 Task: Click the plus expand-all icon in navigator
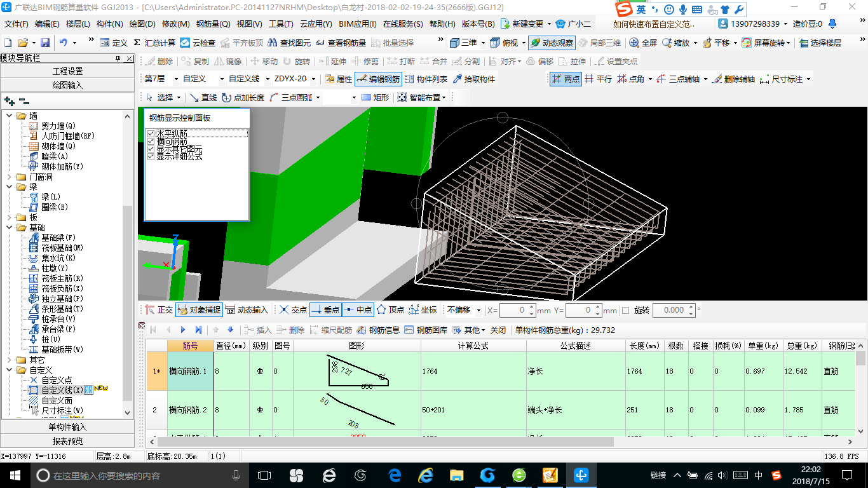tap(10, 100)
